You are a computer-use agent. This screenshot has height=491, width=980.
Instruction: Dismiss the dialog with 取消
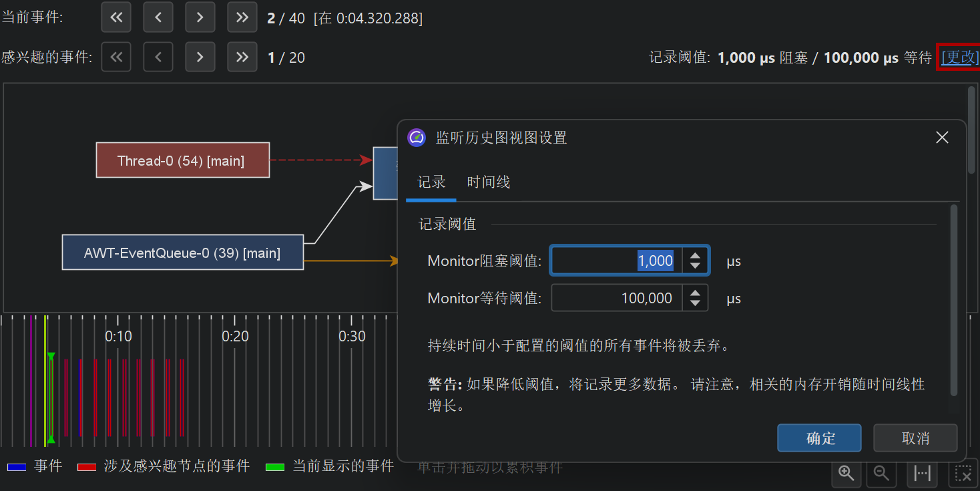[x=915, y=438]
